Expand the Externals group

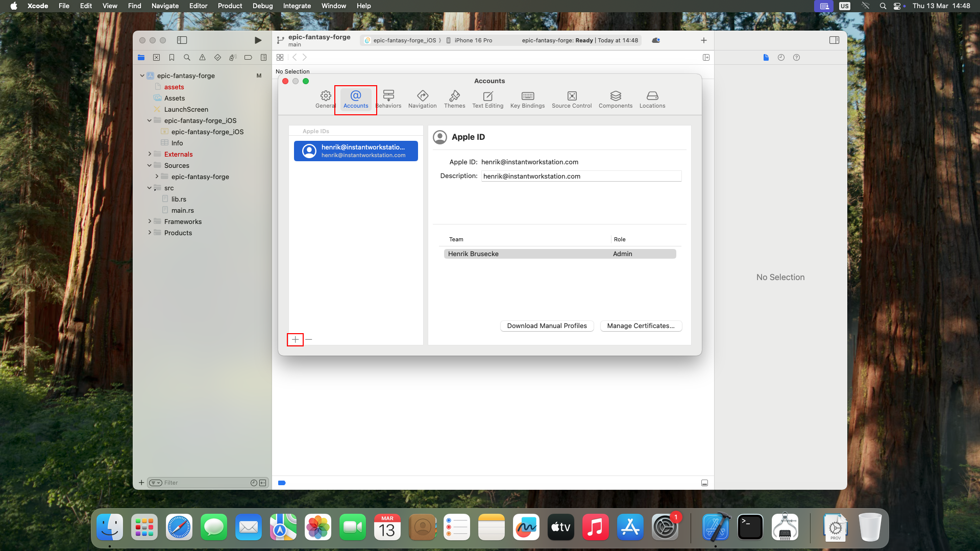[x=149, y=154]
